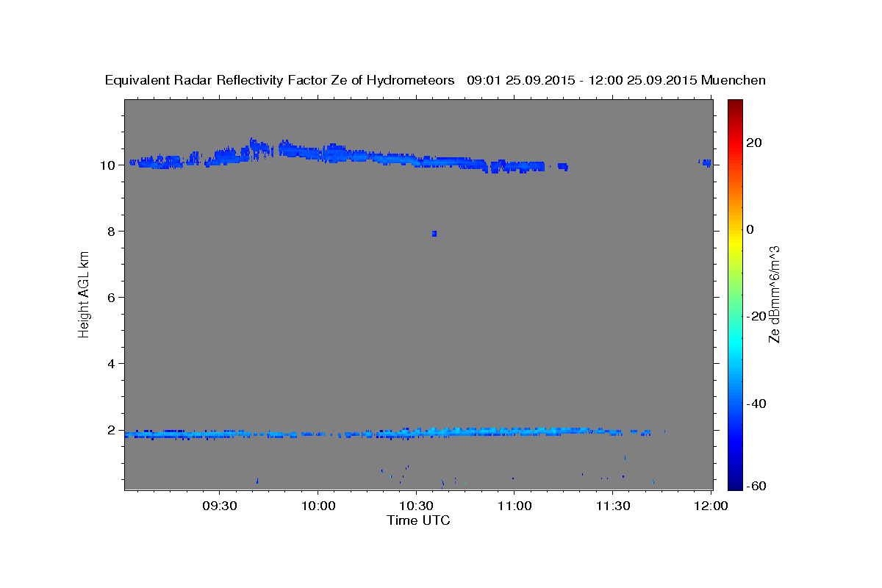This screenshot has height=588, width=882.
Task: Click the 11:00 time tick label
Action: pos(514,506)
